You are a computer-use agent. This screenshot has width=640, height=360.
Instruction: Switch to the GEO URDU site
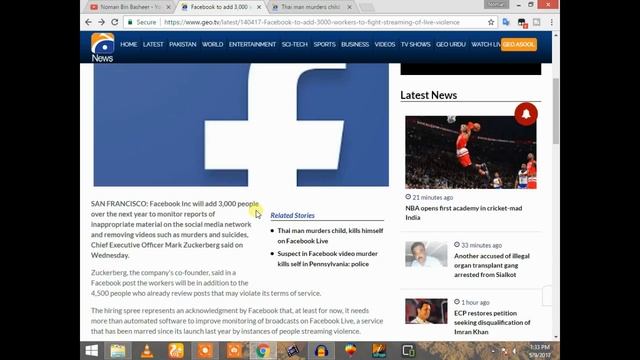pyautogui.click(x=451, y=44)
